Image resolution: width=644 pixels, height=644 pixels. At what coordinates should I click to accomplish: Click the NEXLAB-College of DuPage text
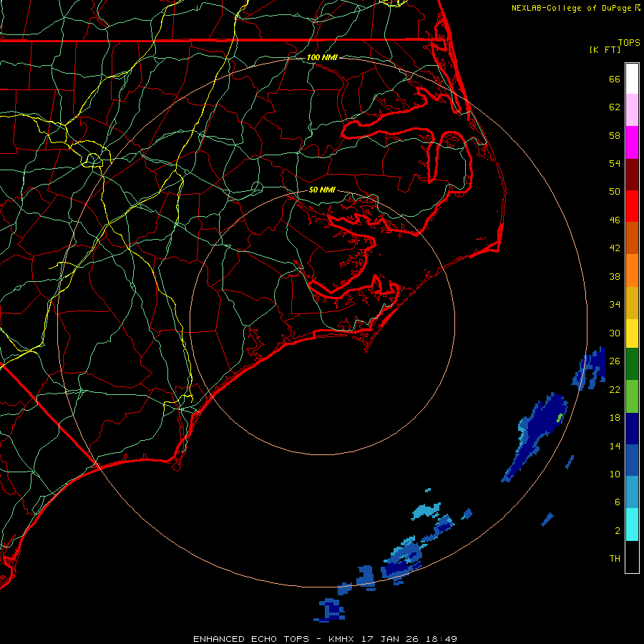pyautogui.click(x=571, y=8)
